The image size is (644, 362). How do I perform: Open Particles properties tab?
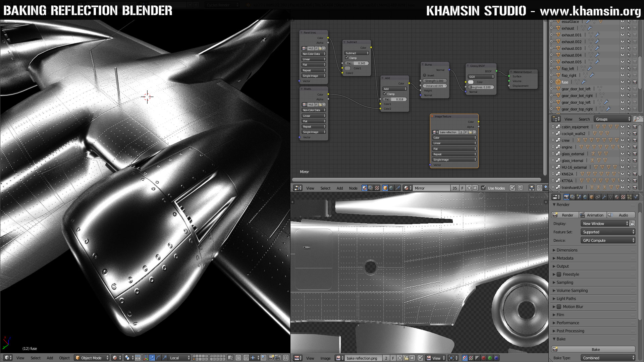click(629, 197)
